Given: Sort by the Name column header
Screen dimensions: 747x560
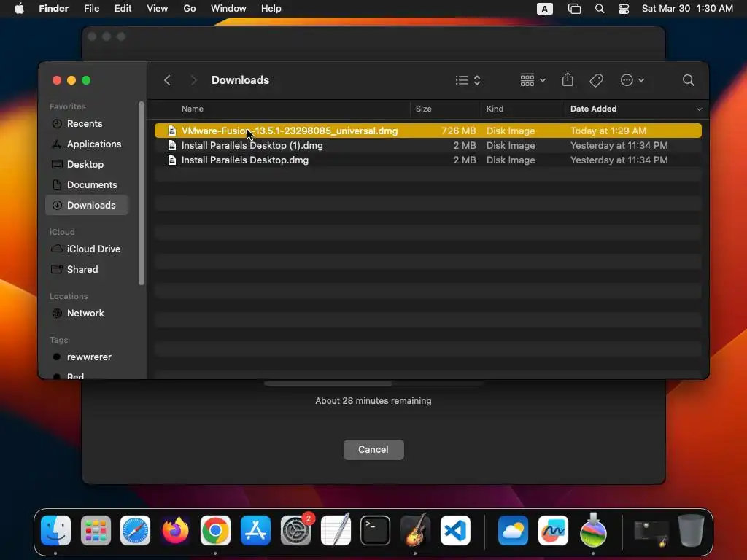Looking at the screenshot, I should point(192,109).
